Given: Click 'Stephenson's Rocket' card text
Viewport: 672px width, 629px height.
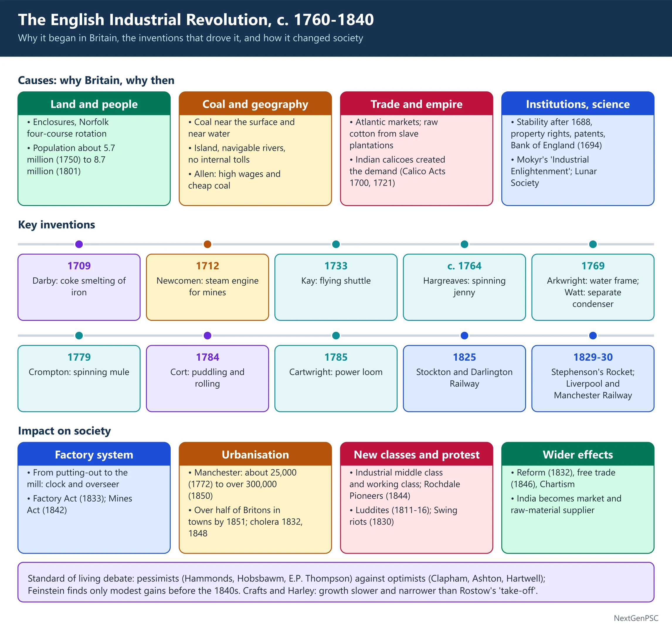Looking at the screenshot, I should [593, 383].
